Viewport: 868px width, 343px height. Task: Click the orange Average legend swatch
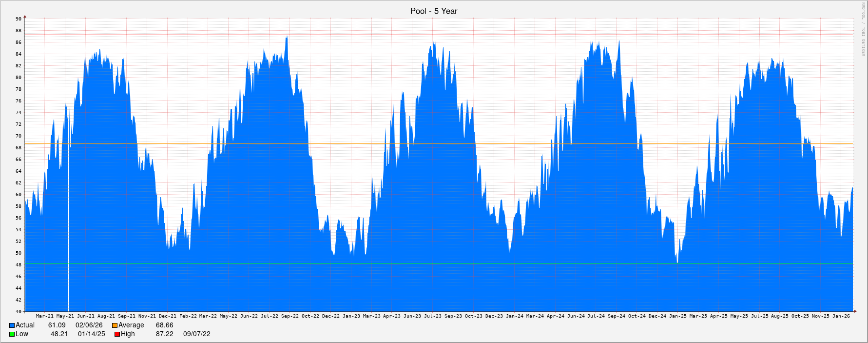tap(115, 325)
